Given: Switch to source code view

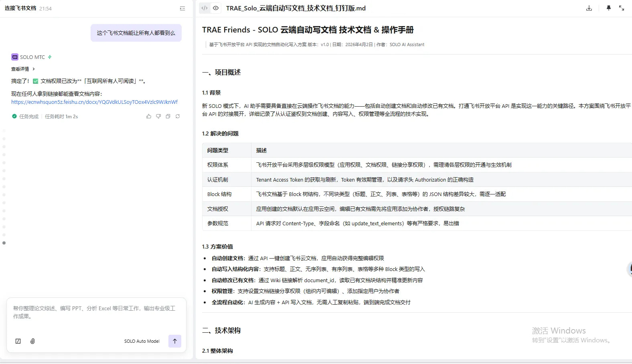Looking at the screenshot, I should 205,8.
